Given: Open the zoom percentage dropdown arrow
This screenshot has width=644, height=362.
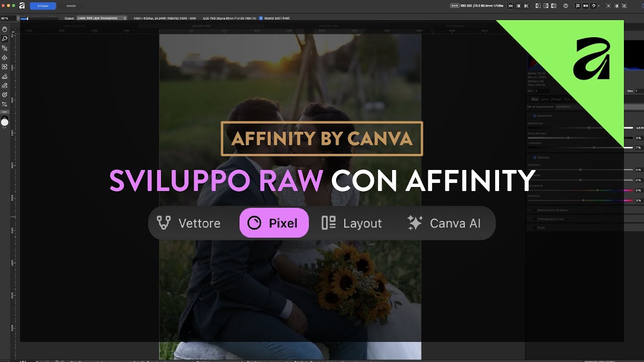Looking at the screenshot, I should 18,18.
